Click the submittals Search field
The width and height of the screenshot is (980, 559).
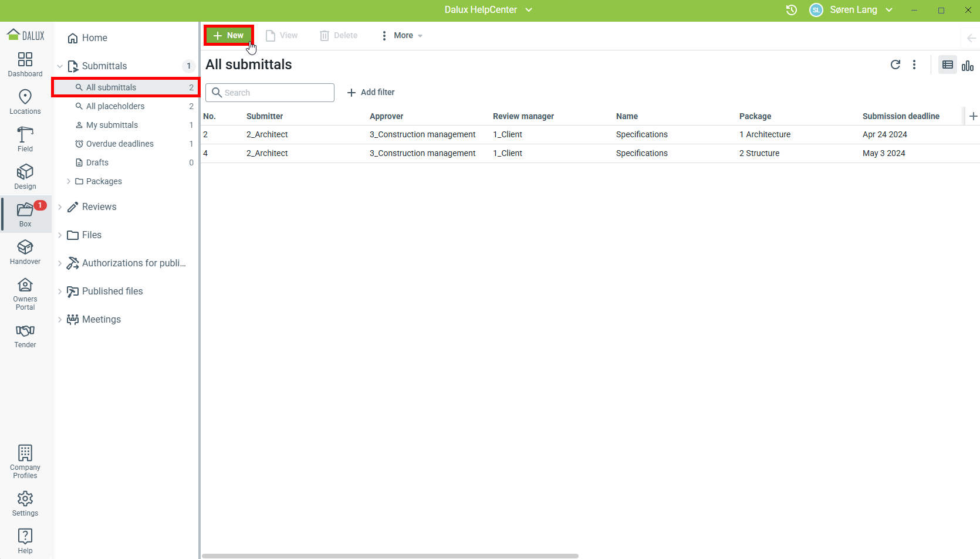click(270, 93)
